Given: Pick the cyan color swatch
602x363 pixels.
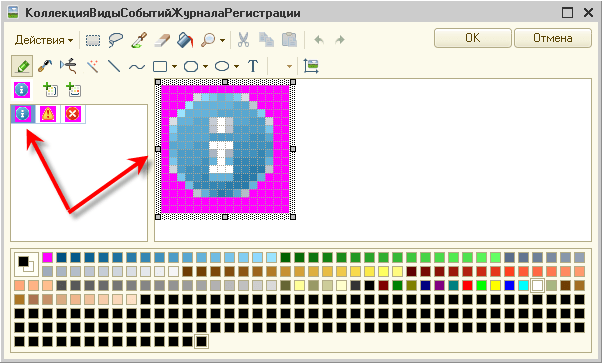Looking at the screenshot, I should [x=523, y=285].
